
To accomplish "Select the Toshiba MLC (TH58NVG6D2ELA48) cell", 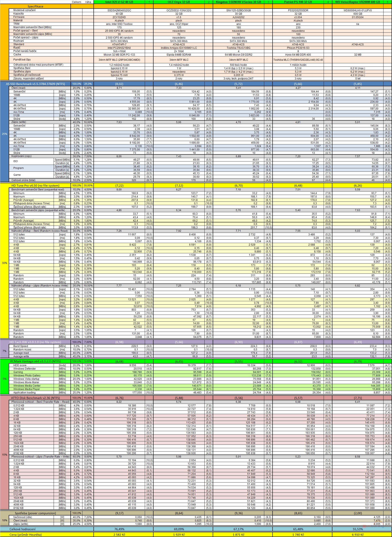I will click(x=298, y=60).
